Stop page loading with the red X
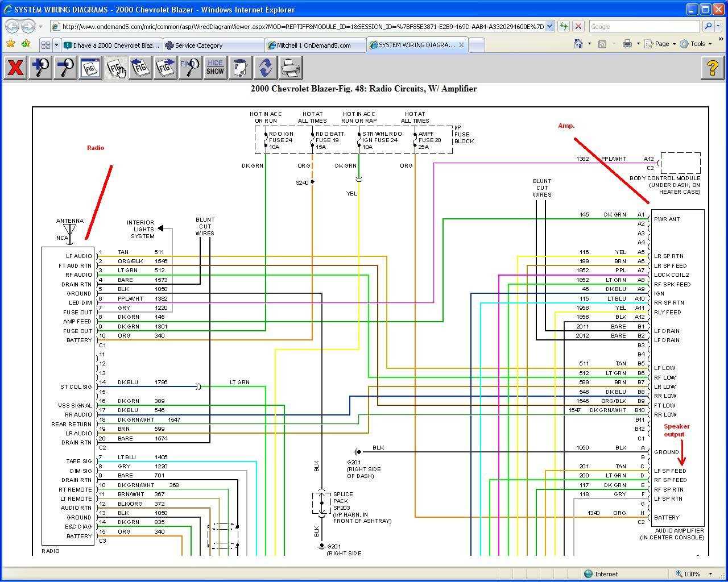The width and height of the screenshot is (728, 582). [x=578, y=26]
